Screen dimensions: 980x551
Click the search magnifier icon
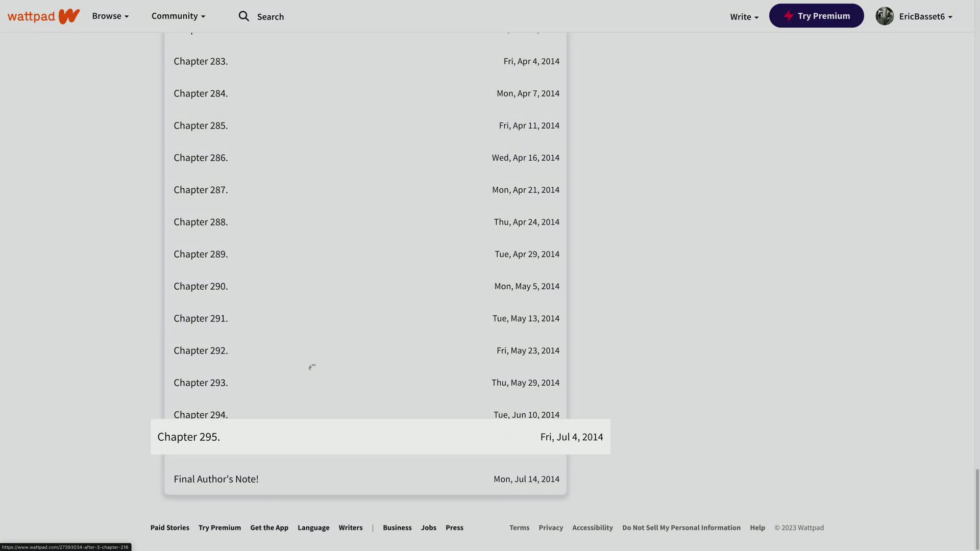244,16
